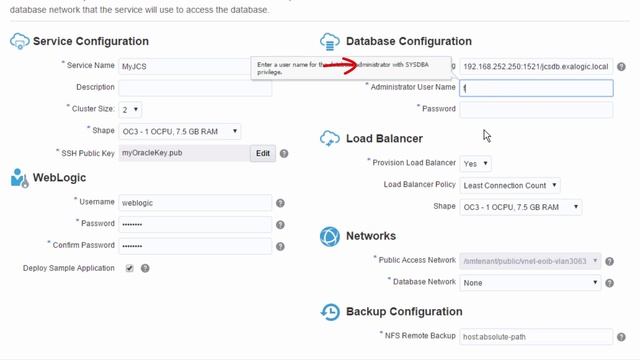The width and height of the screenshot is (640, 360).
Task: Click the Provision Load Balancer label
Action: pyautogui.click(x=414, y=162)
